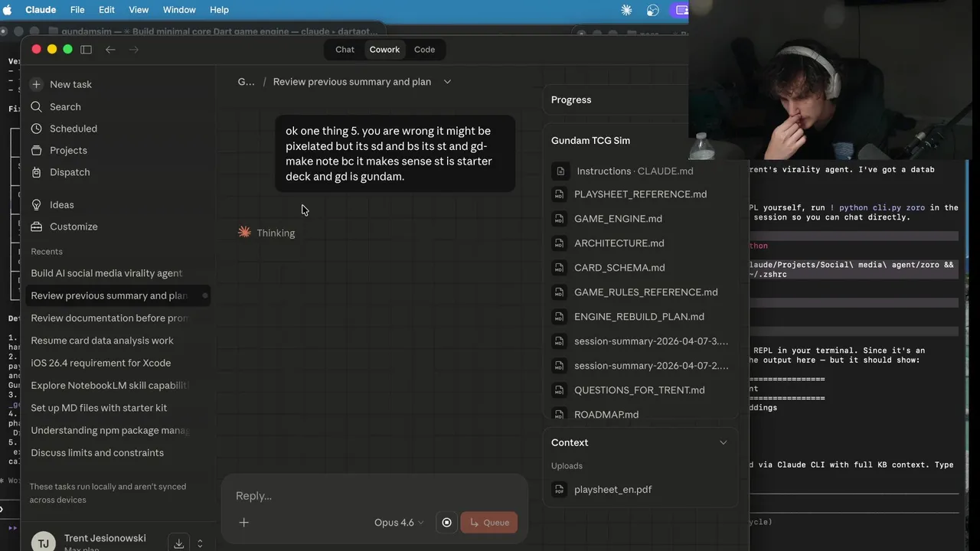Click the GAME_ENGINE.md file icon

pos(558,219)
